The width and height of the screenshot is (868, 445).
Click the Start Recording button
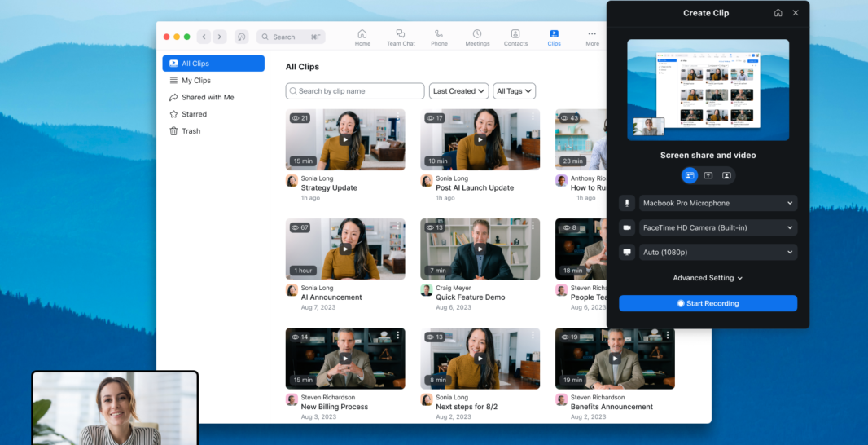[708, 303]
